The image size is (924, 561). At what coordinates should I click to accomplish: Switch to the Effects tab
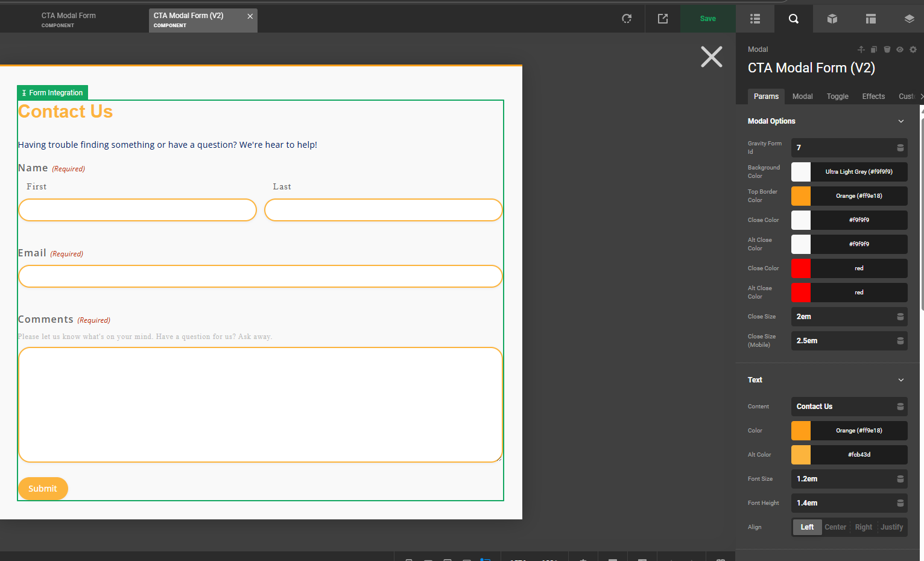(x=873, y=97)
